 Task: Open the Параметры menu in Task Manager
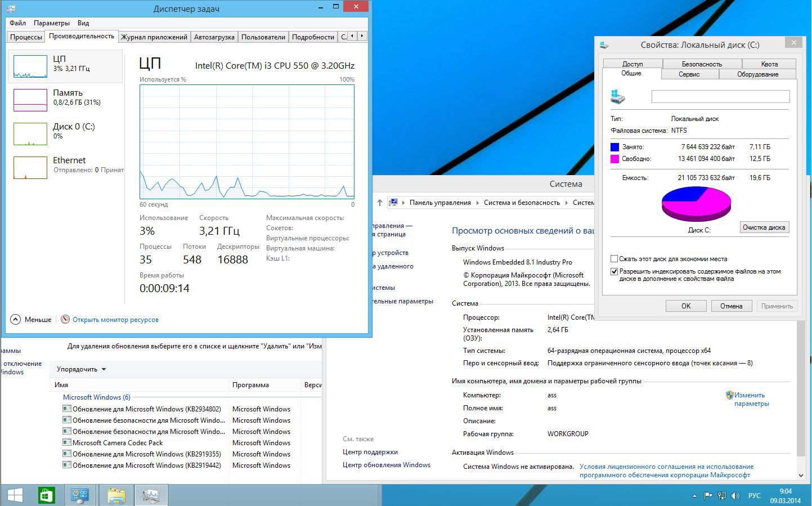(x=52, y=23)
